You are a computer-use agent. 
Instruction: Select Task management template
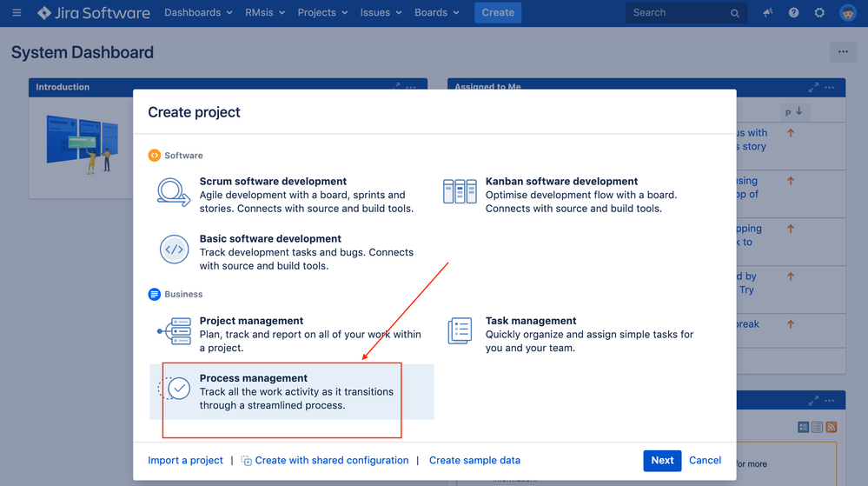(x=578, y=334)
